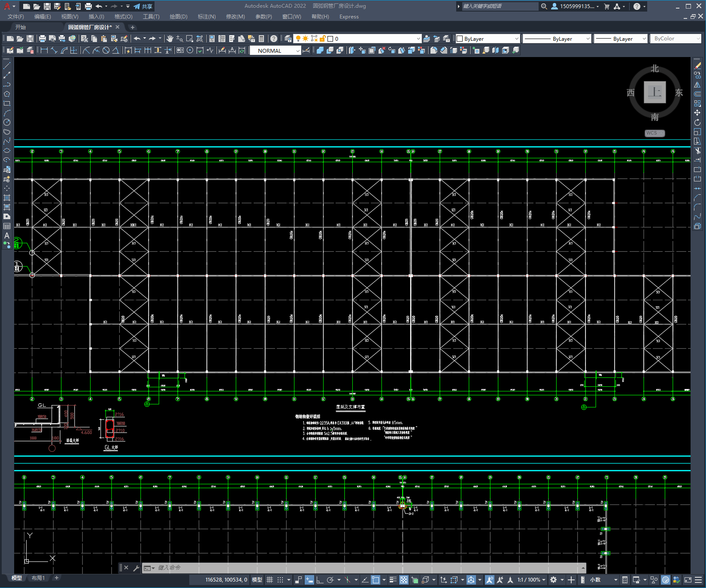The image size is (706, 588).
Task: Click the calculator icon in standard toolbar
Action: pos(261,39)
